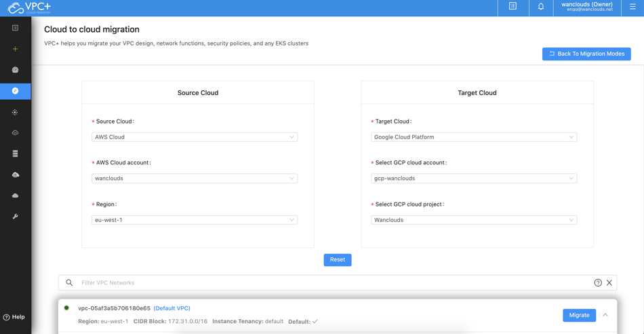Screen dimensions: 644x334
Task: Open the AWS Cloud account dropdown
Action: coord(195,179)
